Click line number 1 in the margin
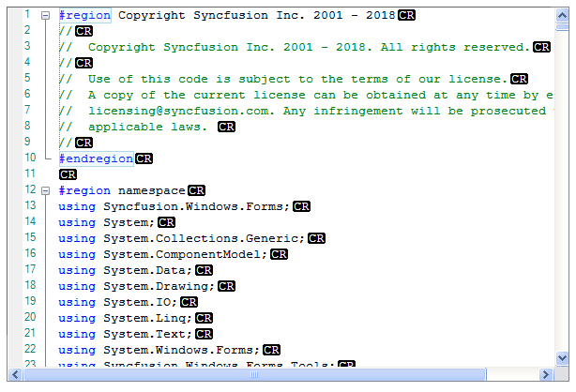Viewport: 576px width, 392px height. coord(27,15)
